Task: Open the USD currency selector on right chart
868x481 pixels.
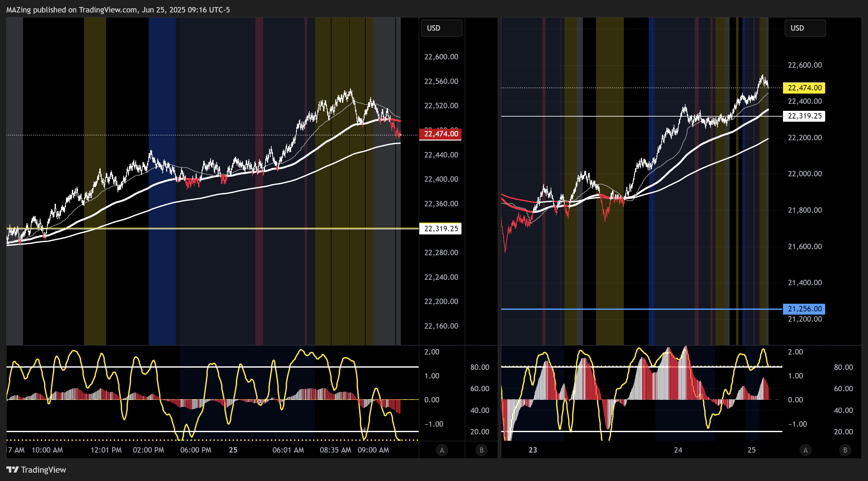Action: coord(805,28)
